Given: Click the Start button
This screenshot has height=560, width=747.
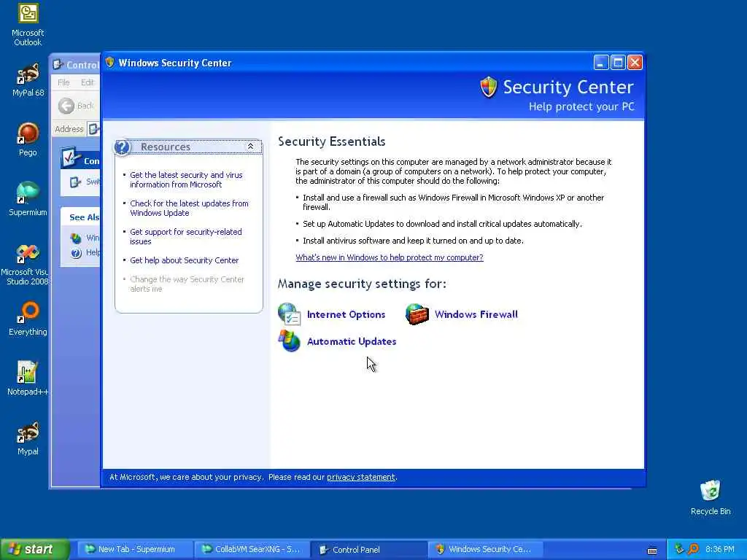Looking at the screenshot, I should point(35,549).
